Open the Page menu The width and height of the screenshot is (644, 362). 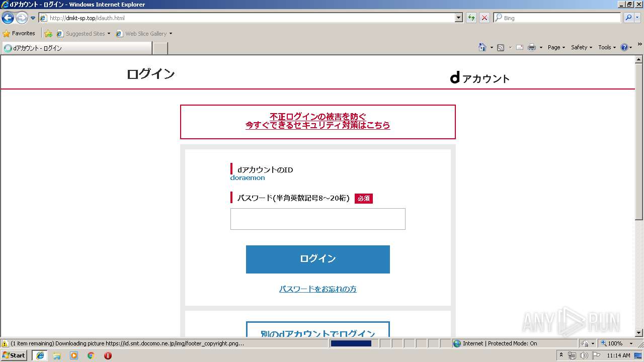(556, 47)
